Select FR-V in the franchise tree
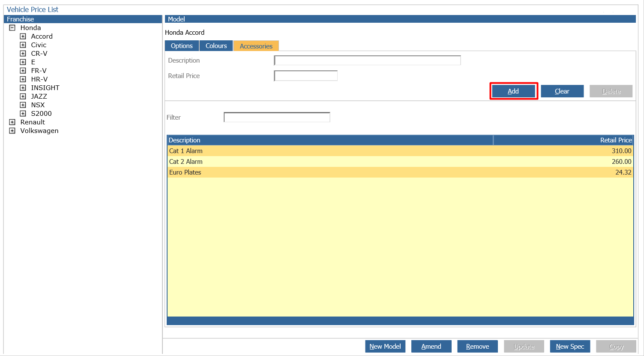Image resolution: width=644 pixels, height=356 pixels. (x=39, y=71)
